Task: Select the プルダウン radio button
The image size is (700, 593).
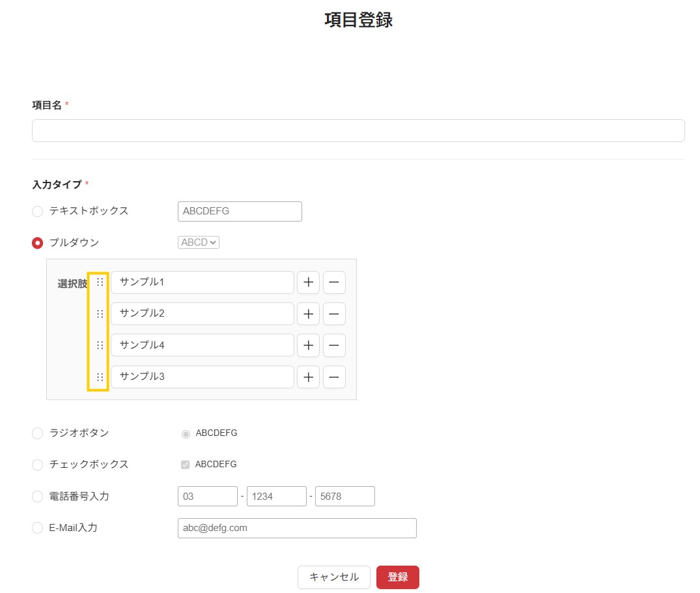Action: coord(38,243)
